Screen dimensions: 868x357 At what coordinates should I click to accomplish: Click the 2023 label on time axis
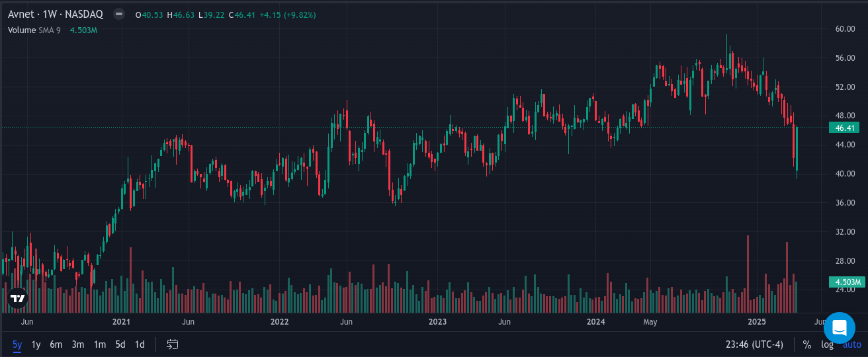click(437, 322)
